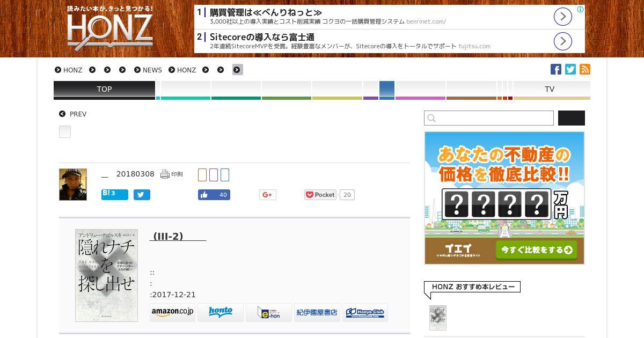This screenshot has height=338, width=644.
Task: Click the ad info icon on banner
Action: 580,10
